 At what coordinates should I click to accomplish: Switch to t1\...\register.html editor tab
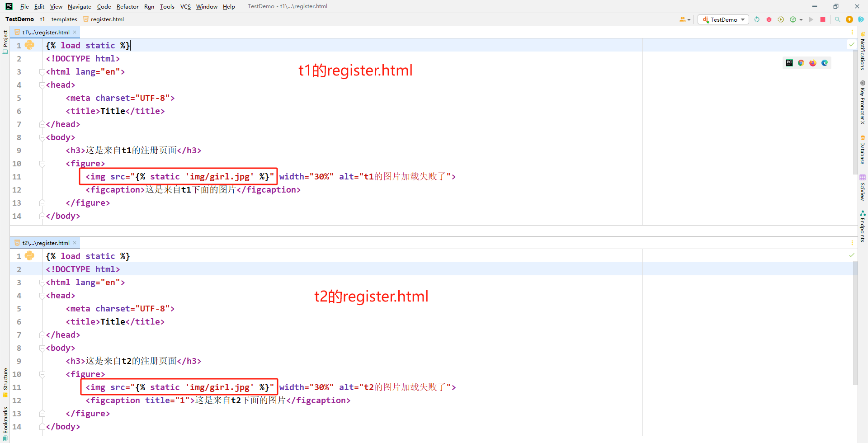(46, 32)
